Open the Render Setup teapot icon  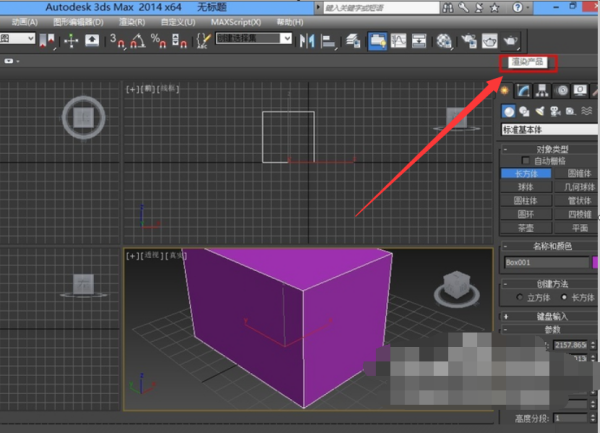(467, 41)
